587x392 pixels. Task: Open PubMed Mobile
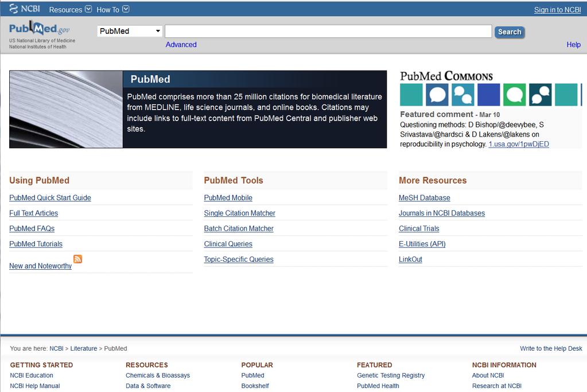click(228, 197)
